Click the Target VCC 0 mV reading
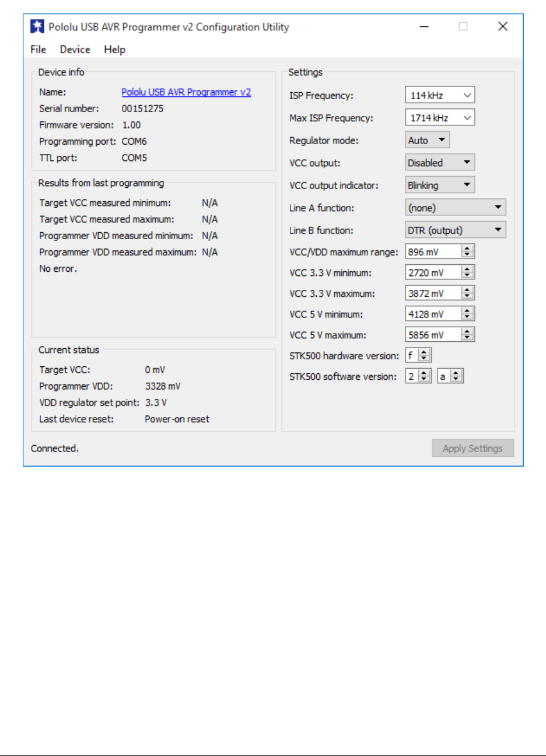The height and width of the screenshot is (756, 546). click(155, 370)
